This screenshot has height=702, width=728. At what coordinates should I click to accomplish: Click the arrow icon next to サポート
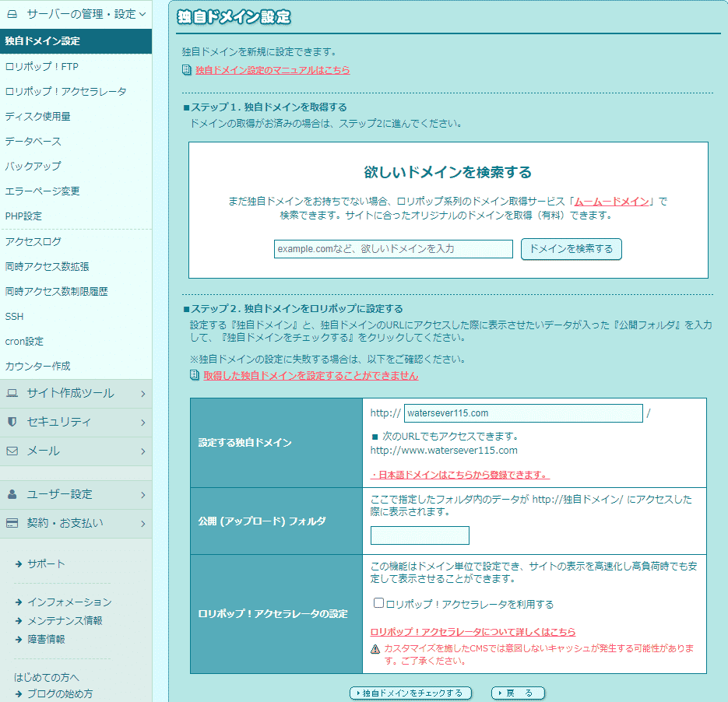coord(19,564)
